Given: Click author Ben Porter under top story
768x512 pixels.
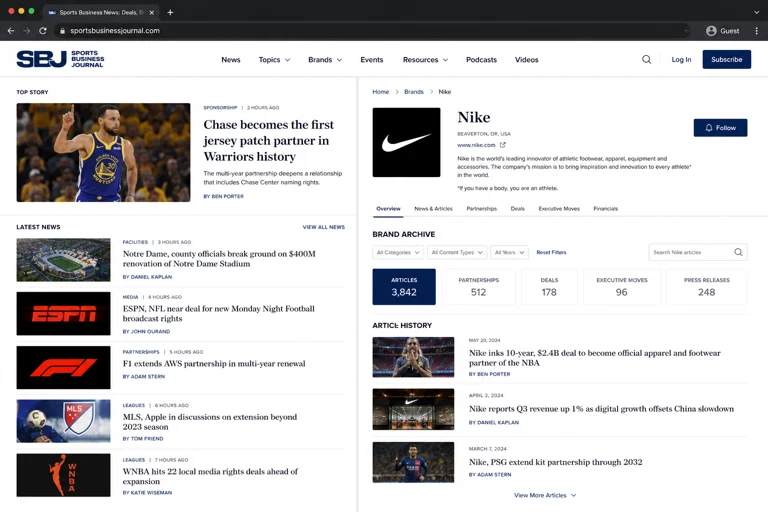Looking at the screenshot, I should pyautogui.click(x=223, y=196).
